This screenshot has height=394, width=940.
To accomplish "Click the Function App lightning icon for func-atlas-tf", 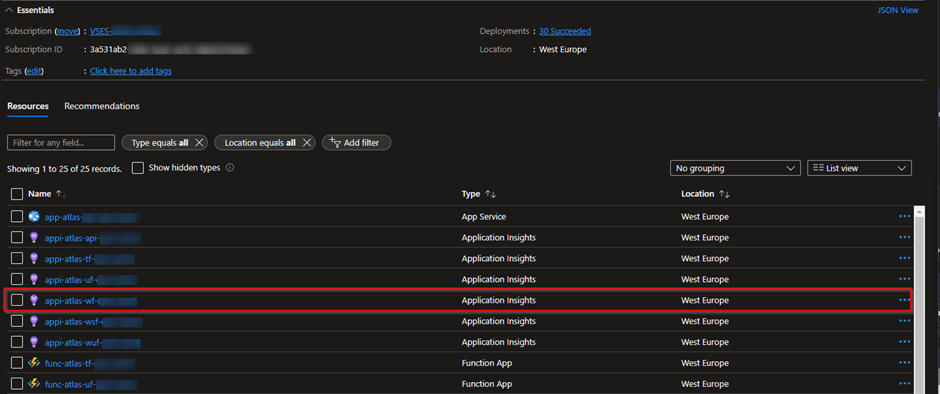I will pos(34,363).
